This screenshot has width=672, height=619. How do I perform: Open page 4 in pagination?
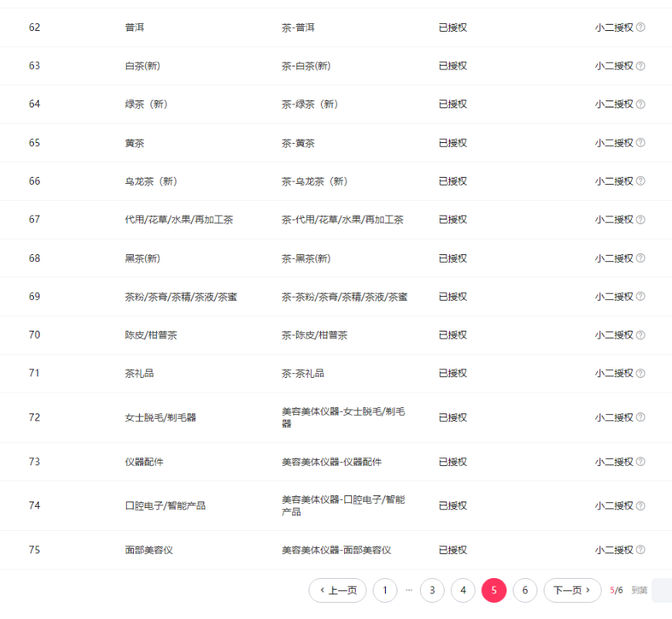pos(462,590)
